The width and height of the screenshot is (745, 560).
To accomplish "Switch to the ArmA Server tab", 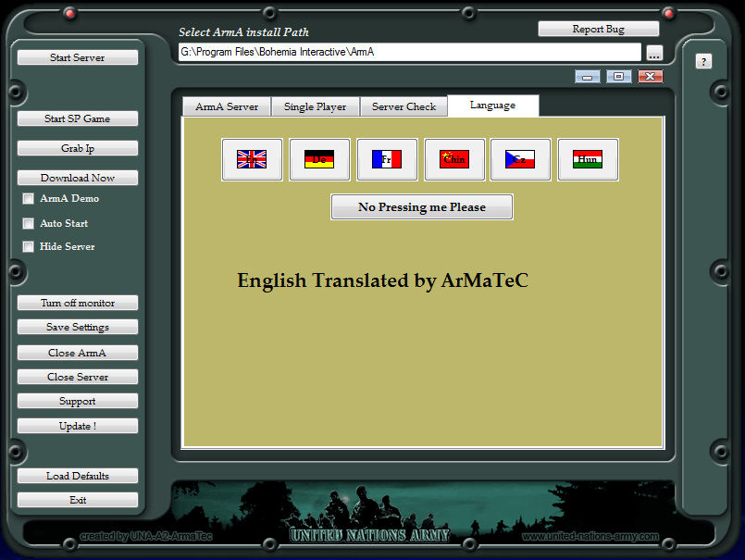I will click(x=227, y=106).
